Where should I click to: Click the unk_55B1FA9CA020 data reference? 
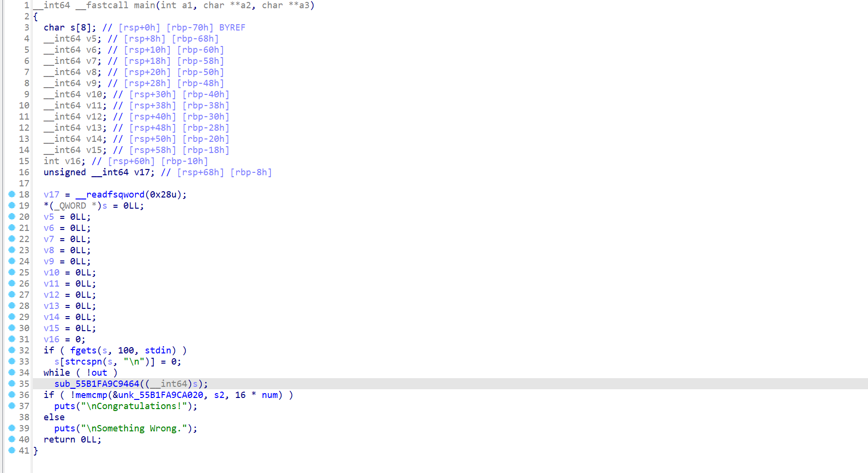tap(161, 395)
